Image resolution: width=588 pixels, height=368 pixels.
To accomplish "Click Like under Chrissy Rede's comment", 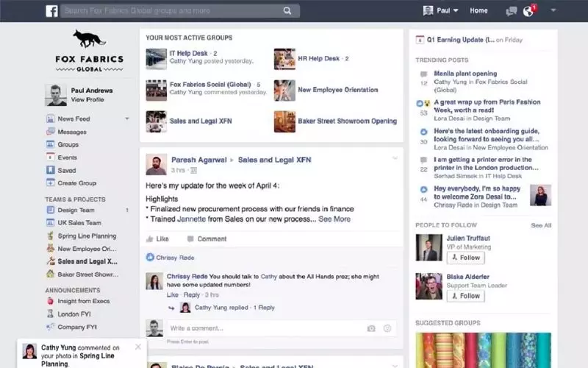I will tap(173, 295).
